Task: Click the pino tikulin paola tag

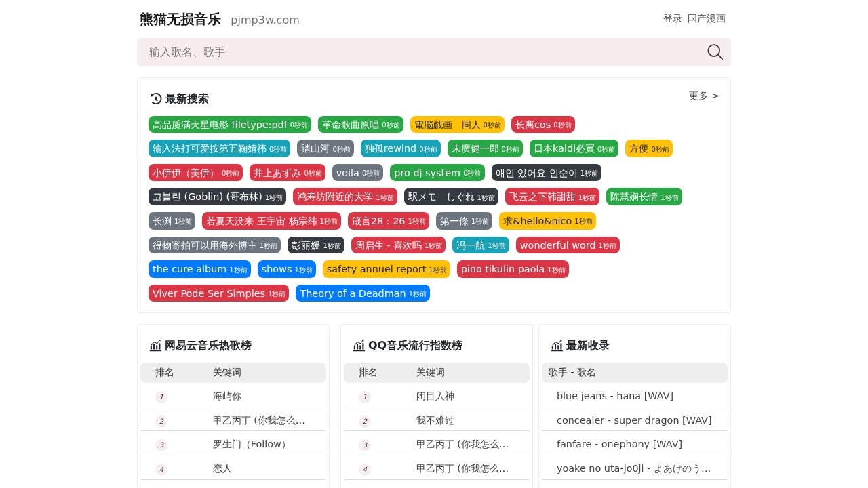Action: (513, 269)
